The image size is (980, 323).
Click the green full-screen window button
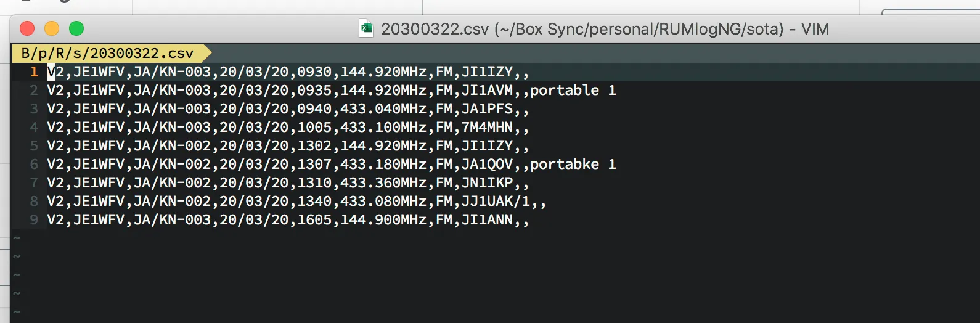[x=76, y=28]
